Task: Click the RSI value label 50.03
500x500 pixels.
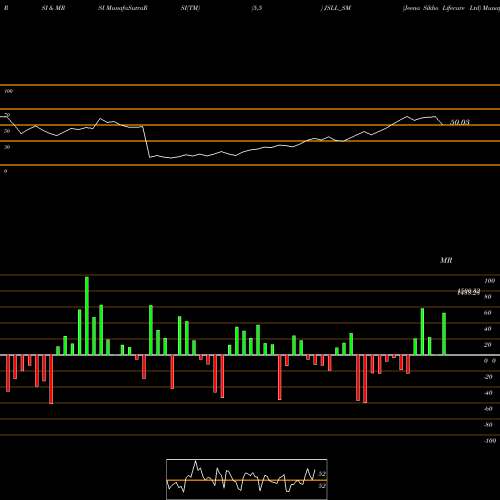Action: click(x=460, y=122)
